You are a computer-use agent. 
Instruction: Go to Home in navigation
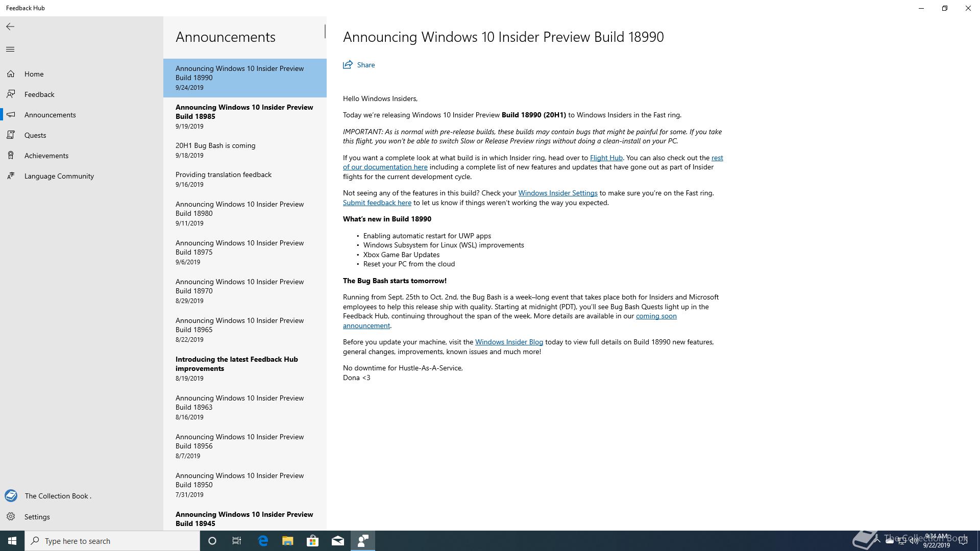[82, 74]
